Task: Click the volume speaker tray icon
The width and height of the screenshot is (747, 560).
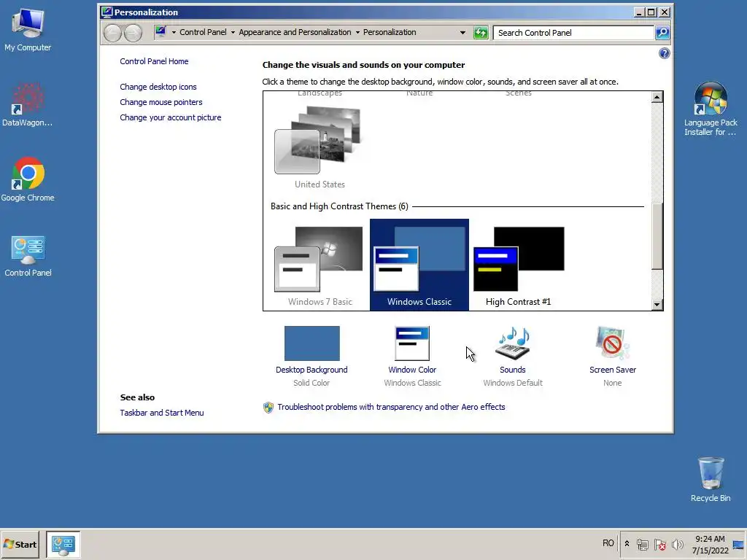Action: tap(677, 544)
